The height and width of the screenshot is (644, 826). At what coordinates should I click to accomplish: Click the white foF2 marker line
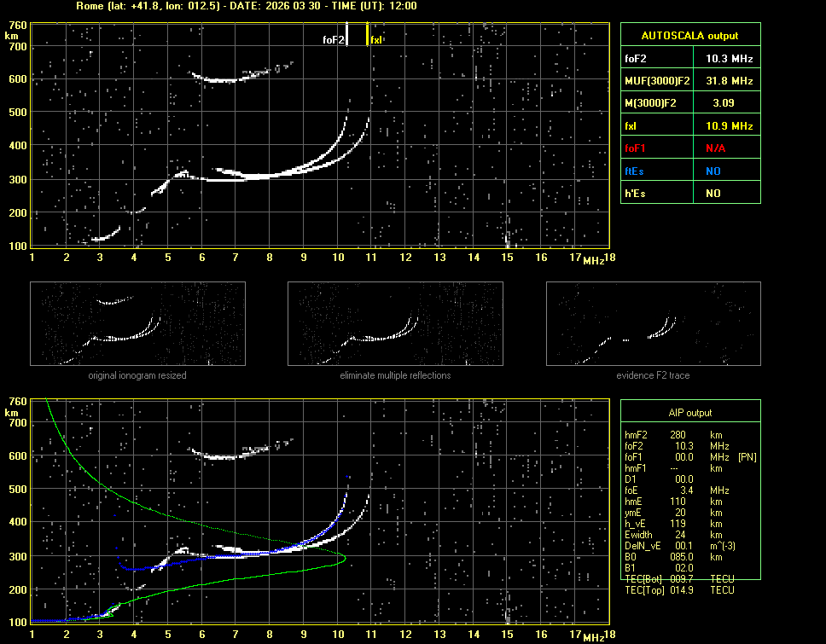[347, 34]
